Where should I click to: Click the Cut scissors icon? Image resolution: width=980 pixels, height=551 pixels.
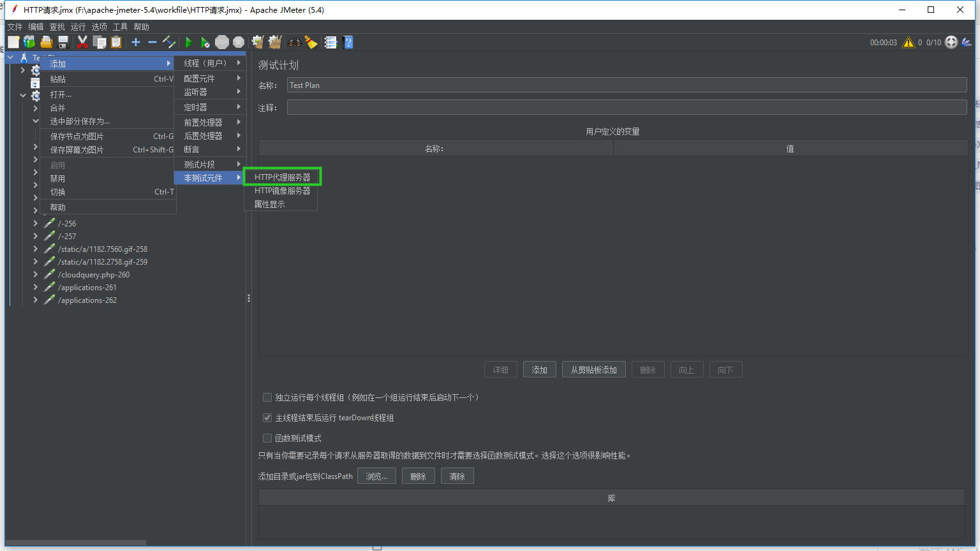pos(82,42)
